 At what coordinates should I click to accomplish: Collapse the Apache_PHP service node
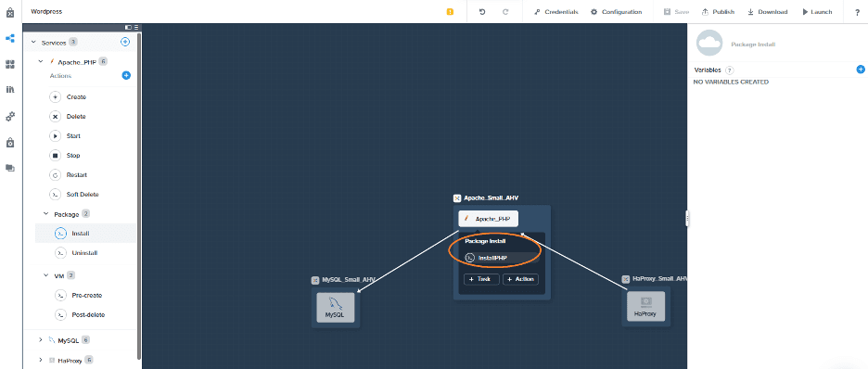click(41, 62)
